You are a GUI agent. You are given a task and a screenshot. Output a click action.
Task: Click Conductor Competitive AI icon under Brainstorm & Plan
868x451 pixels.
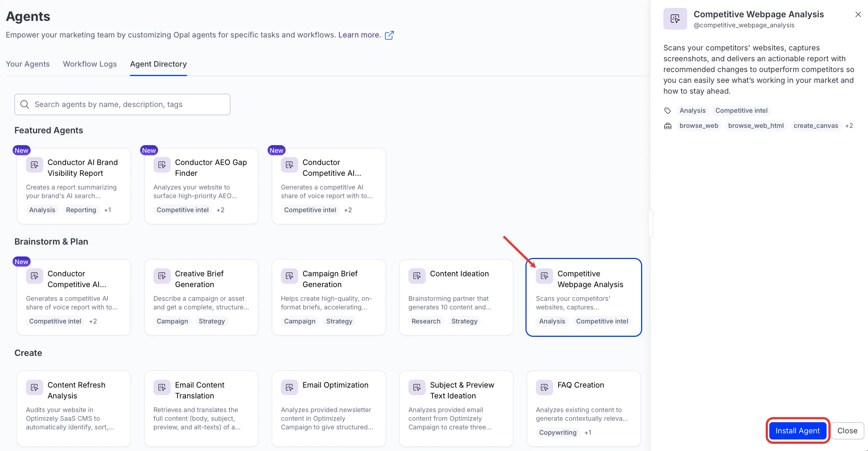[x=35, y=276]
